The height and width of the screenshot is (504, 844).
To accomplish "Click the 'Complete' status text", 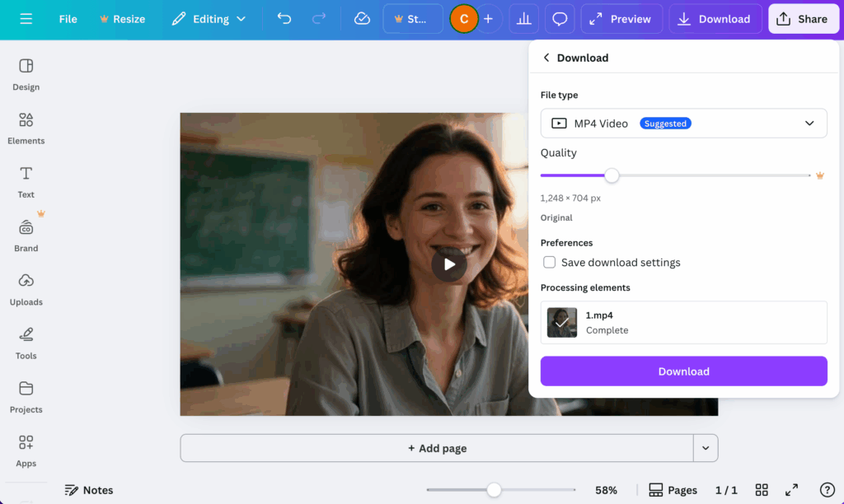I will (607, 330).
